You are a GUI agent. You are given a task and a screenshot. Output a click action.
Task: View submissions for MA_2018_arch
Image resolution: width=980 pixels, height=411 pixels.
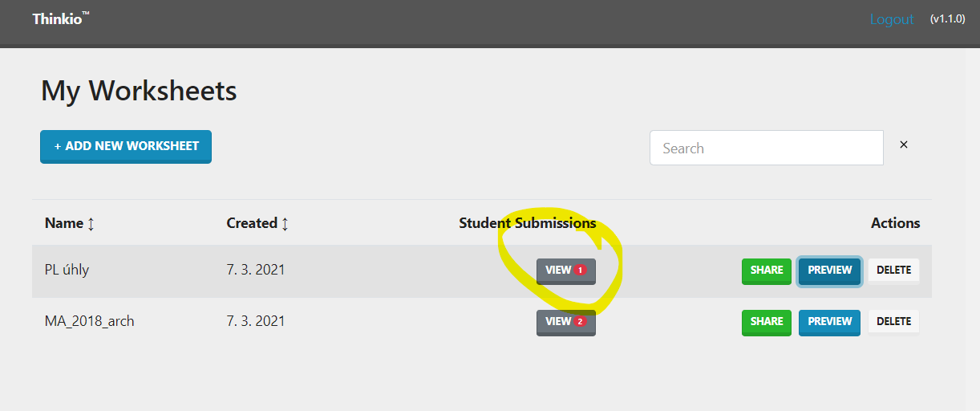[566, 322]
